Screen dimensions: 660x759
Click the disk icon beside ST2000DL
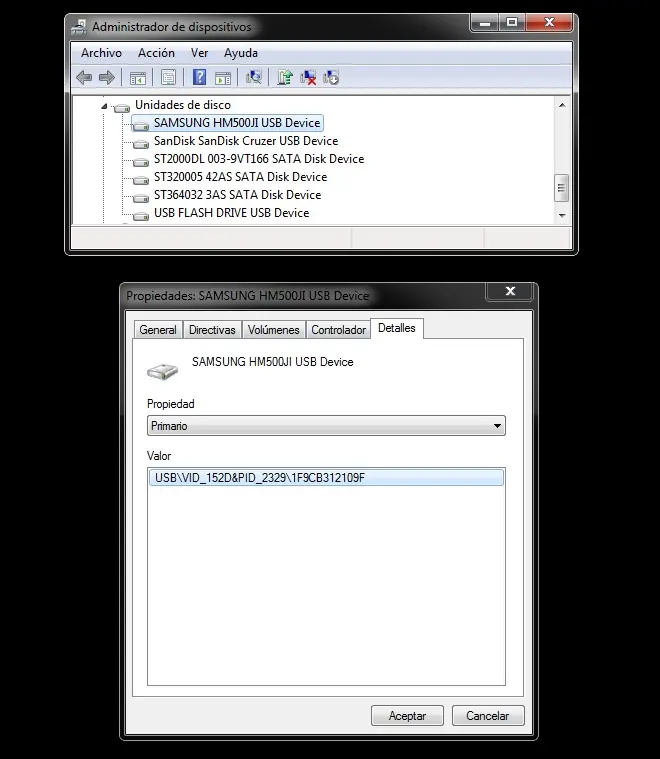click(x=140, y=162)
